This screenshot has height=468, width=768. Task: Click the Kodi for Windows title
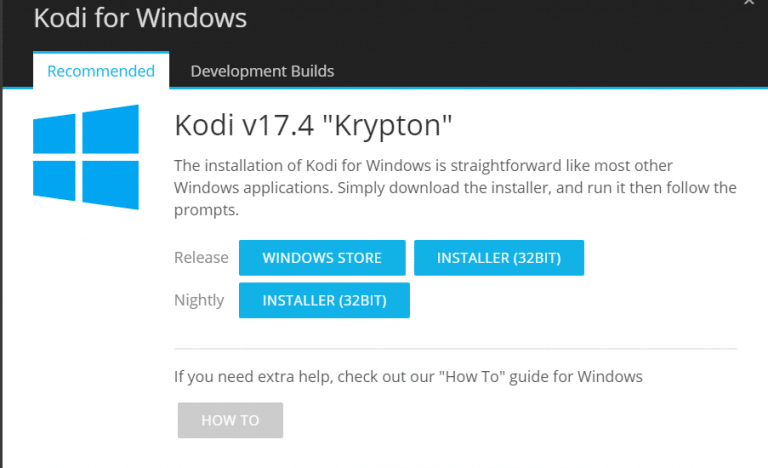pos(140,18)
